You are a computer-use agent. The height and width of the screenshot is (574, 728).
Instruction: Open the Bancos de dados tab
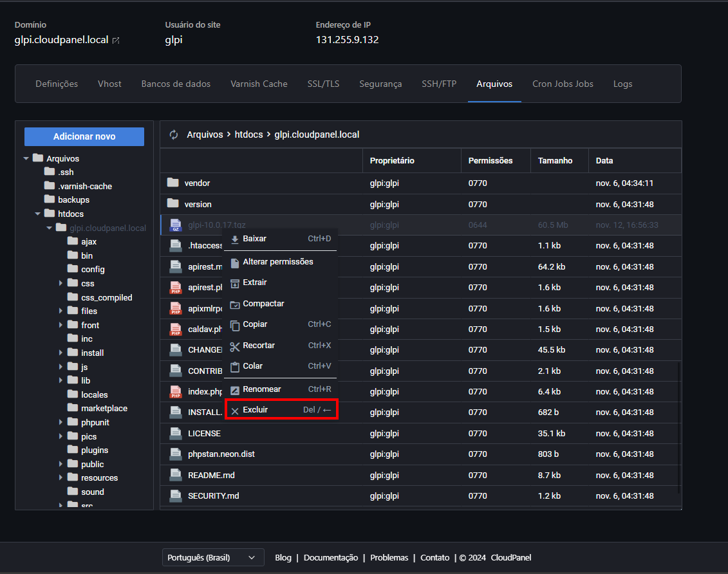coord(176,84)
